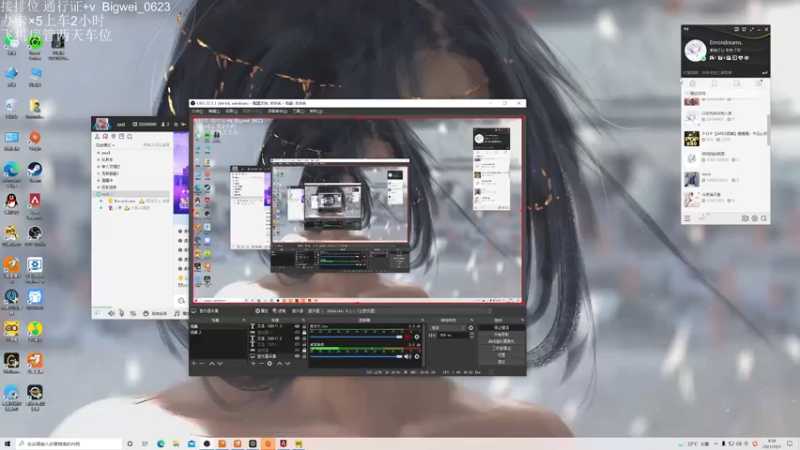Open settings gear for desktop audio channel

click(417, 356)
